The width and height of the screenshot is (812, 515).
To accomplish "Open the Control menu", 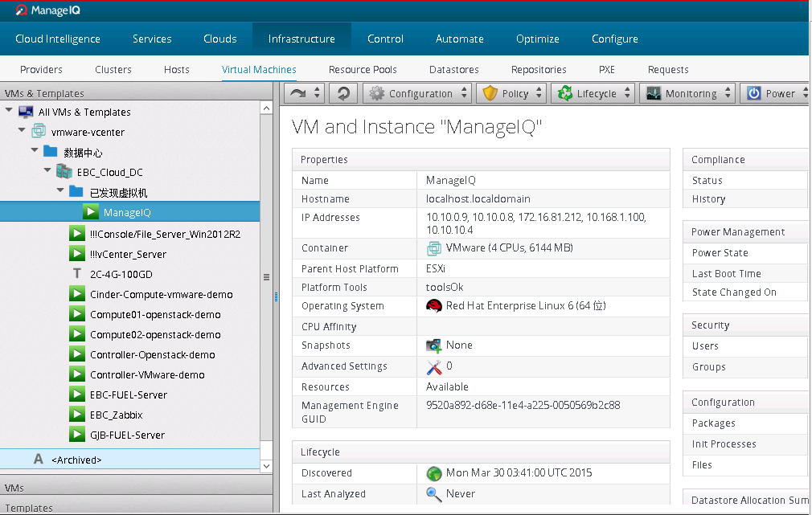I will [385, 39].
